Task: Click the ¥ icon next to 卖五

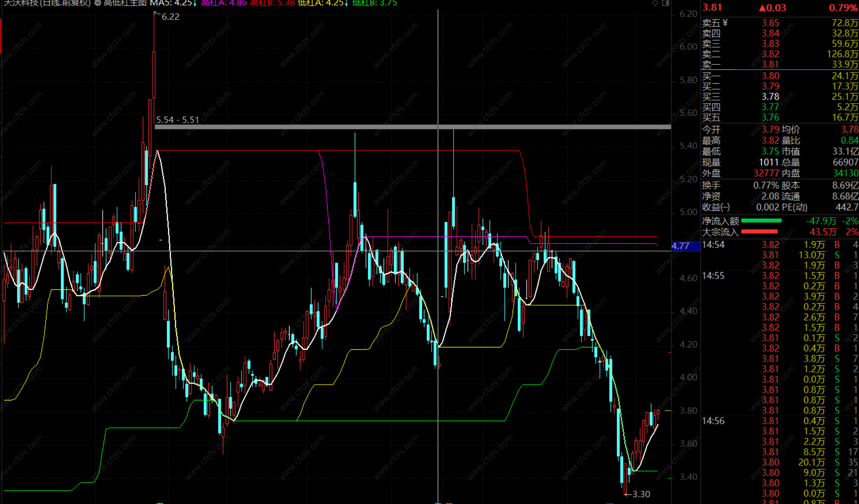Action: click(x=725, y=23)
